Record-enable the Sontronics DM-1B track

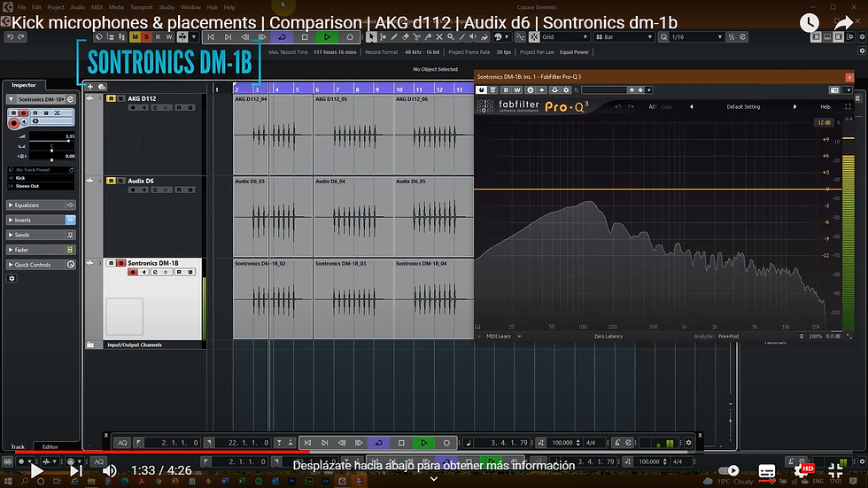132,272
